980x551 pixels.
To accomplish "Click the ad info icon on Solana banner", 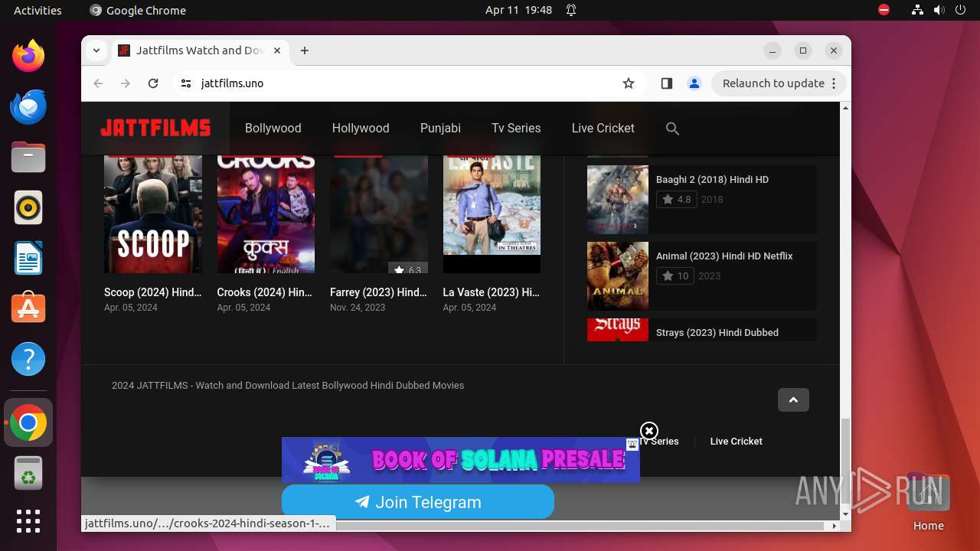I will (x=632, y=444).
